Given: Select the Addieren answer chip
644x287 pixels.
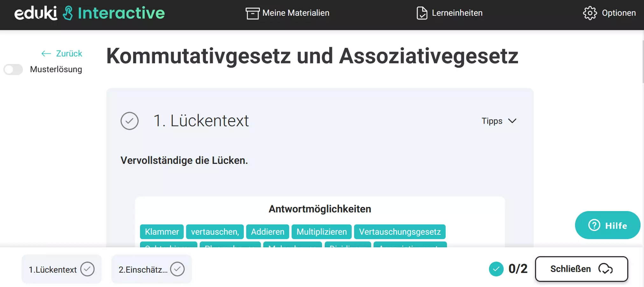Looking at the screenshot, I should [268, 232].
